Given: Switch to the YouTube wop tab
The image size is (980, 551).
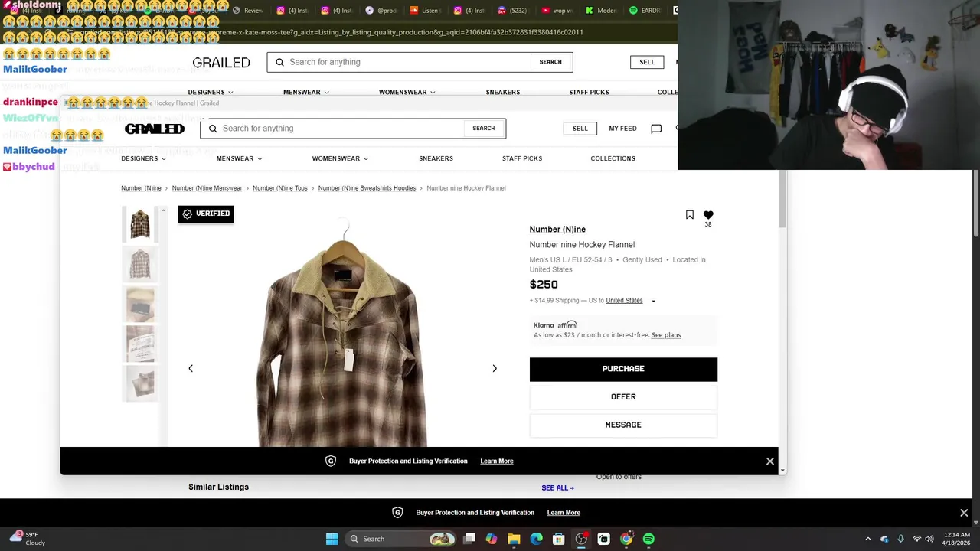Looking at the screenshot, I should click(557, 11).
